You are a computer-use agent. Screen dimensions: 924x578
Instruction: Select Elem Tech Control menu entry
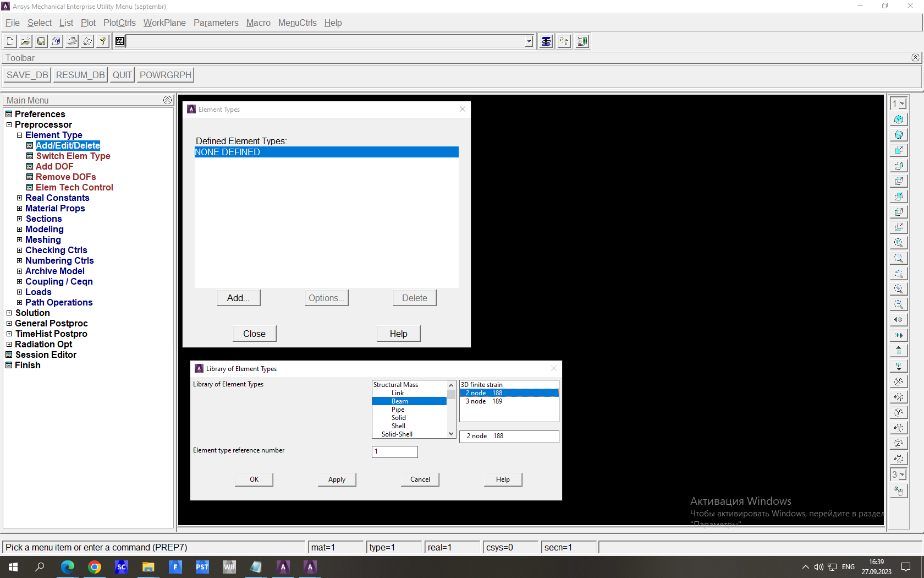[x=74, y=188]
